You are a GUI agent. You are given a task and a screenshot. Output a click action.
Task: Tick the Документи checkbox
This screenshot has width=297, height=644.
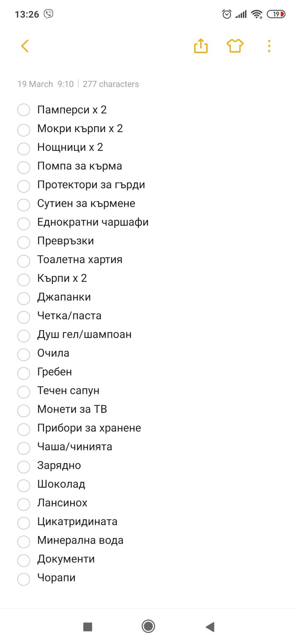coord(24,560)
